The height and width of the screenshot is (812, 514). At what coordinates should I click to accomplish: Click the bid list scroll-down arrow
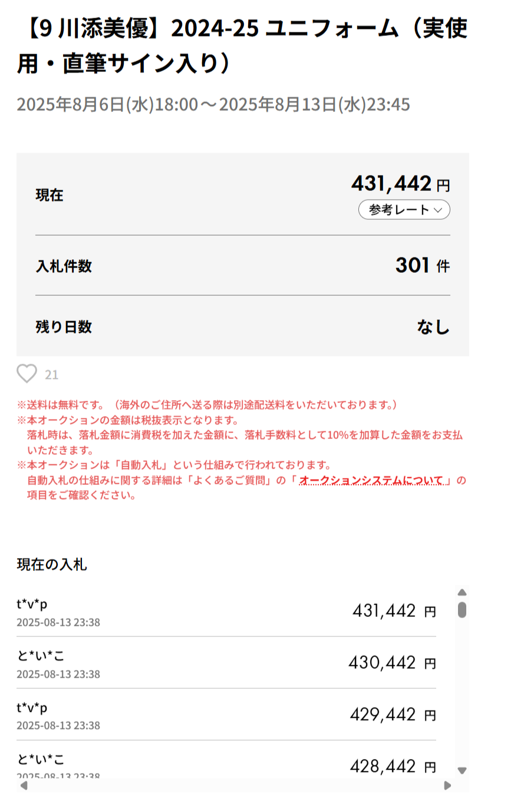[x=462, y=770]
